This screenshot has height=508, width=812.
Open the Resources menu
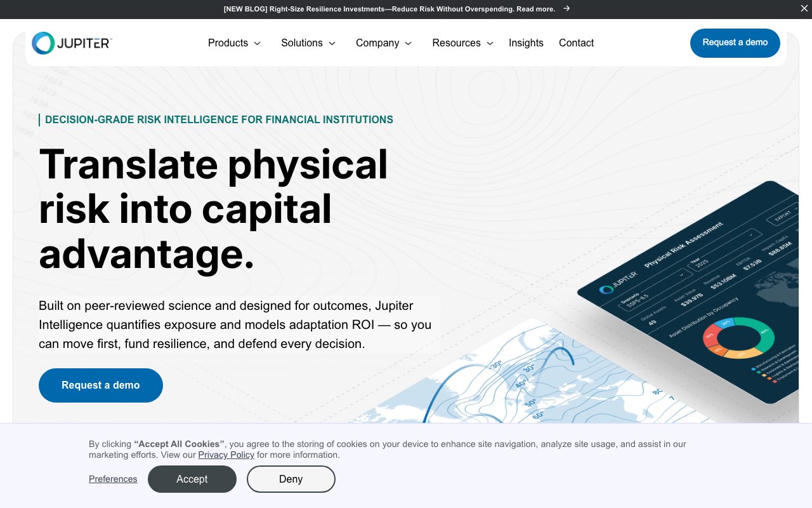coord(463,43)
